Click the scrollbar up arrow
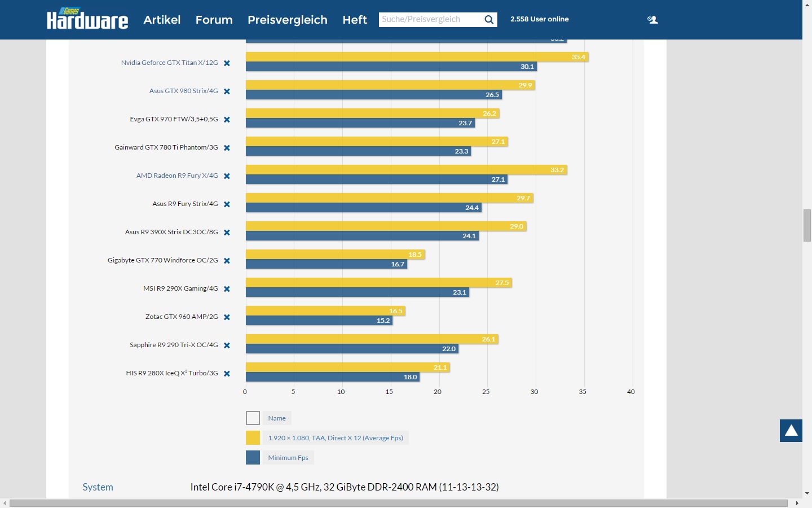 (x=807, y=3)
